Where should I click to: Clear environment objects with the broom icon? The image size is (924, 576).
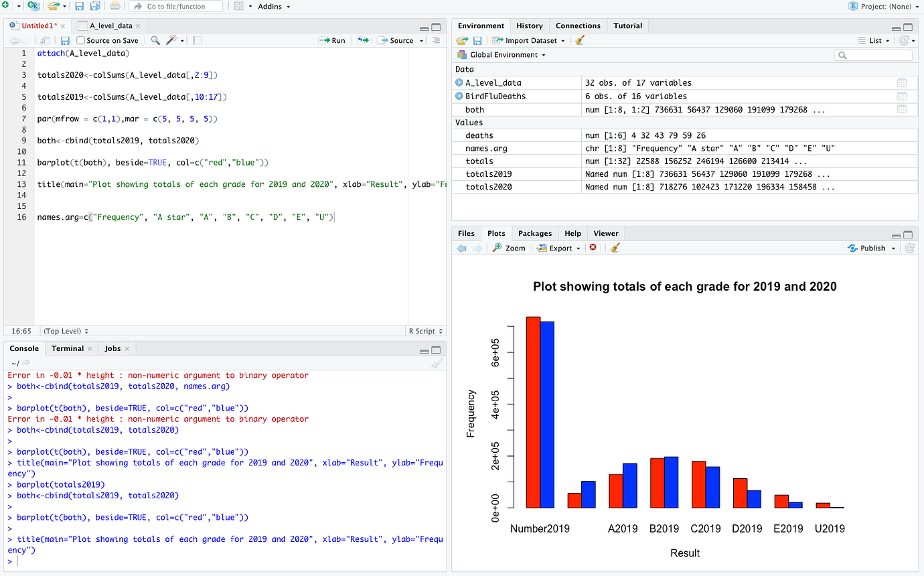(580, 40)
